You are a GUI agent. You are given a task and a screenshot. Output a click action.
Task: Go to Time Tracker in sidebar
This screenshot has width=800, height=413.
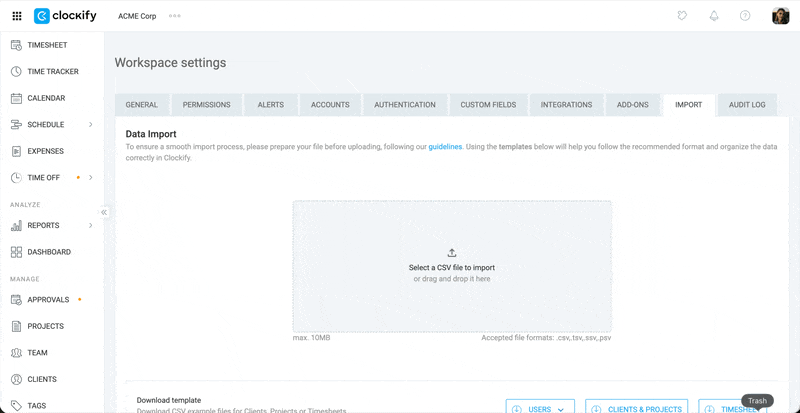[x=52, y=72]
